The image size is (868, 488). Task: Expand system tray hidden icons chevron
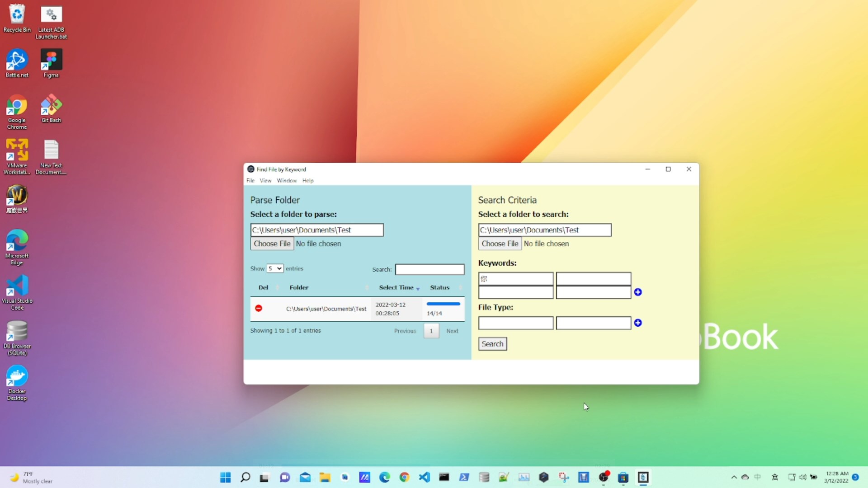(x=734, y=477)
